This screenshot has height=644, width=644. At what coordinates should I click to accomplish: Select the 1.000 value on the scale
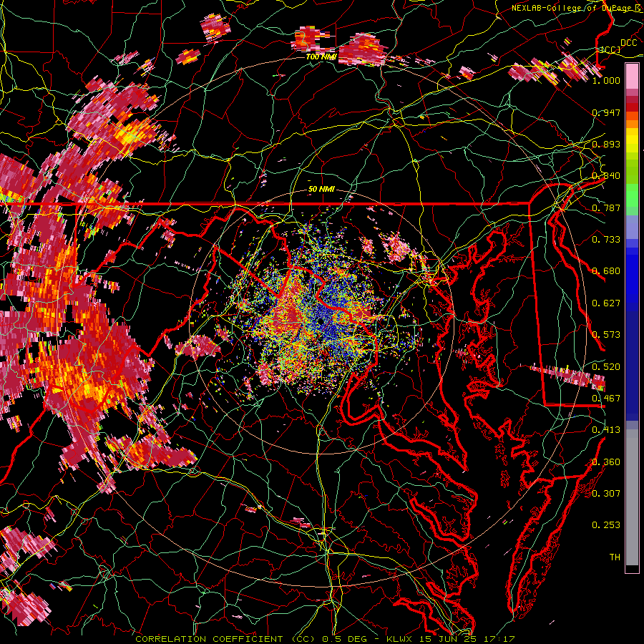606,80
